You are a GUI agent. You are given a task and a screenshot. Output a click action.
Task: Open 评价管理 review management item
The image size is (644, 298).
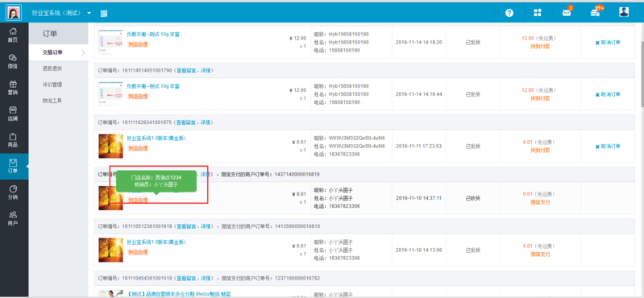pyautogui.click(x=52, y=85)
